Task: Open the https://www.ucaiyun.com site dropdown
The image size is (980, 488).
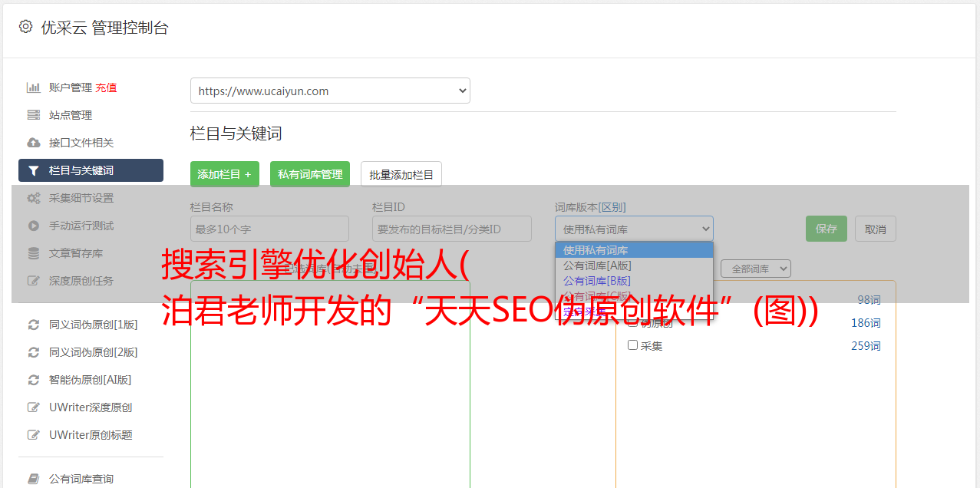Action: click(330, 91)
